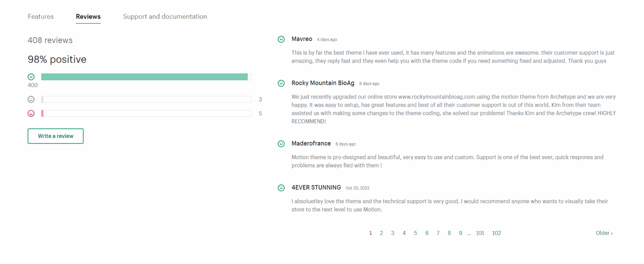Click the green happy face rating icon

pos(31,77)
